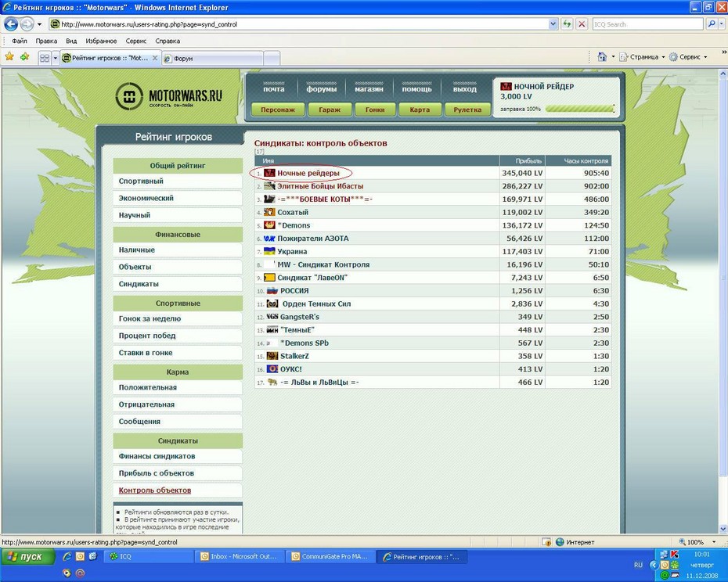Close the Рейтинг игроков browser tab
Image resolution: width=728 pixels, height=582 pixels.
click(155, 58)
